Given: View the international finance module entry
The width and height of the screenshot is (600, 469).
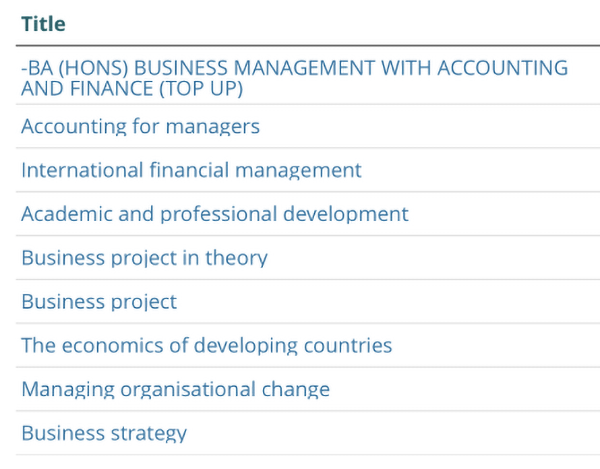Looking at the screenshot, I should [191, 170].
